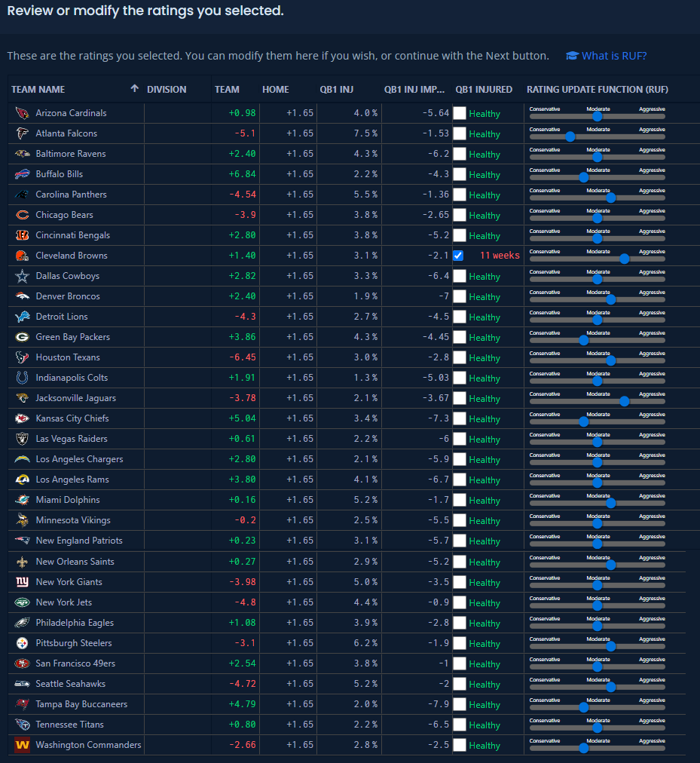This screenshot has height=763, width=700.
Task: Click the Pittsburgh Steelers team logo
Action: tap(22, 643)
